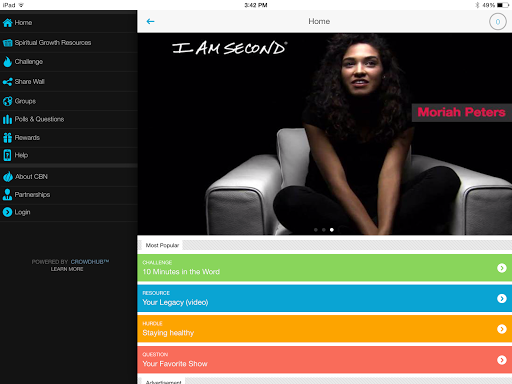The width and height of the screenshot is (512, 384).
Task: Select the Rewards label in the sidebar
Action: tap(27, 138)
